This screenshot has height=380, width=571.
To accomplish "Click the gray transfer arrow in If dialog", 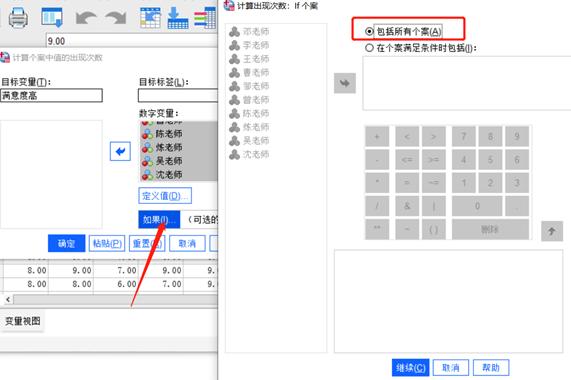I will 345,83.
